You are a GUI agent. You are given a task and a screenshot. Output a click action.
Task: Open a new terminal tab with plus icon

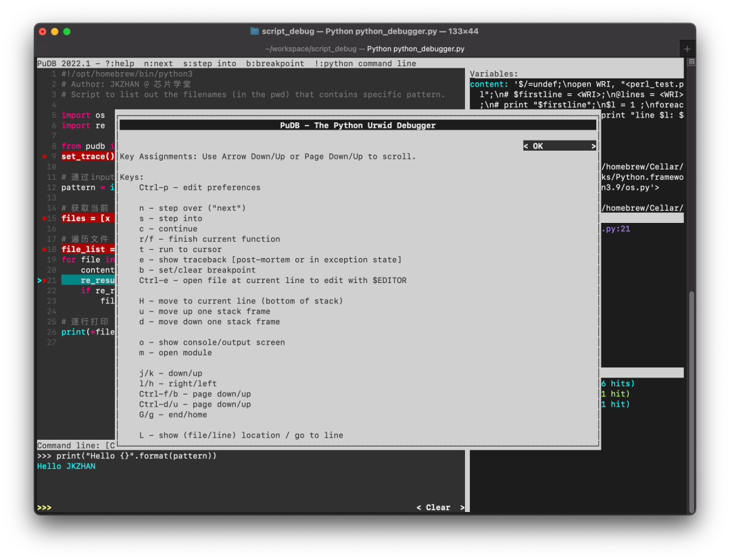point(687,49)
